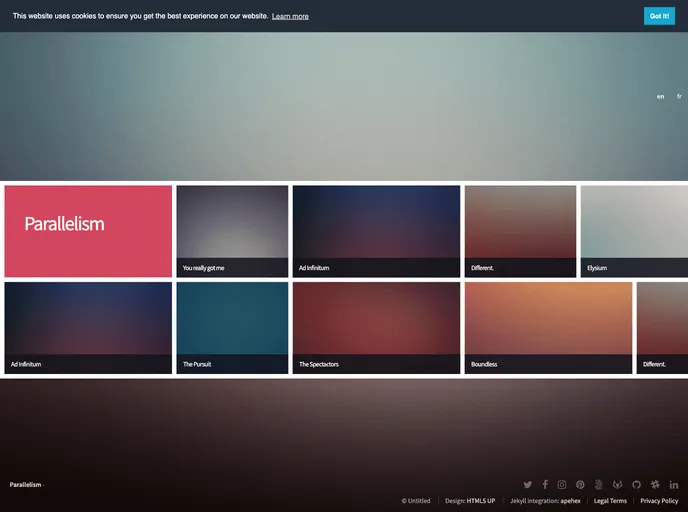The width and height of the screenshot is (688, 512).
Task: Visit the GitHub icon link
Action: point(636,485)
